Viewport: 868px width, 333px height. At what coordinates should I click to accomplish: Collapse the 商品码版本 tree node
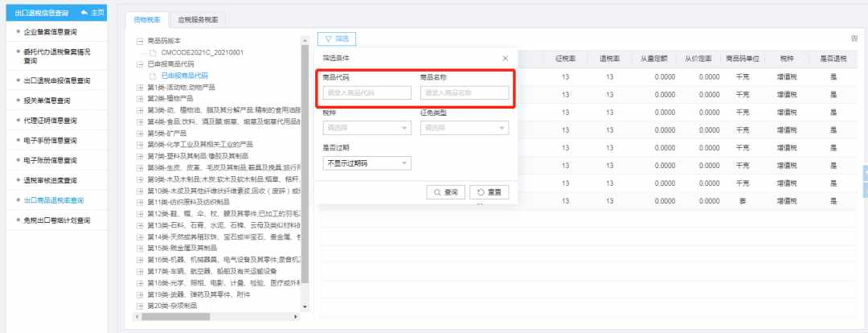pyautogui.click(x=140, y=41)
